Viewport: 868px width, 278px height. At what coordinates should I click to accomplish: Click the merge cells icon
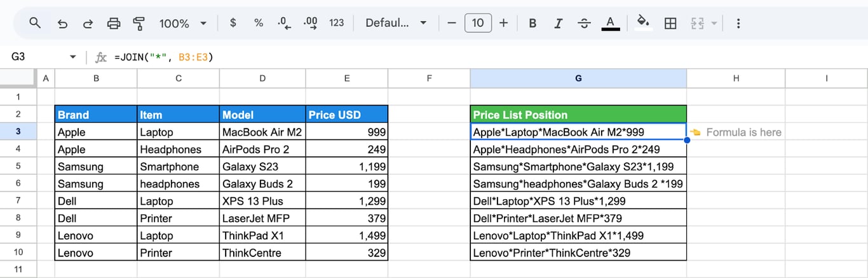[698, 23]
